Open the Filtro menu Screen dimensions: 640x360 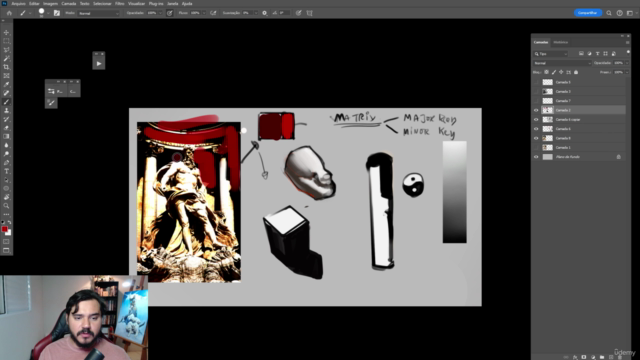click(x=120, y=4)
